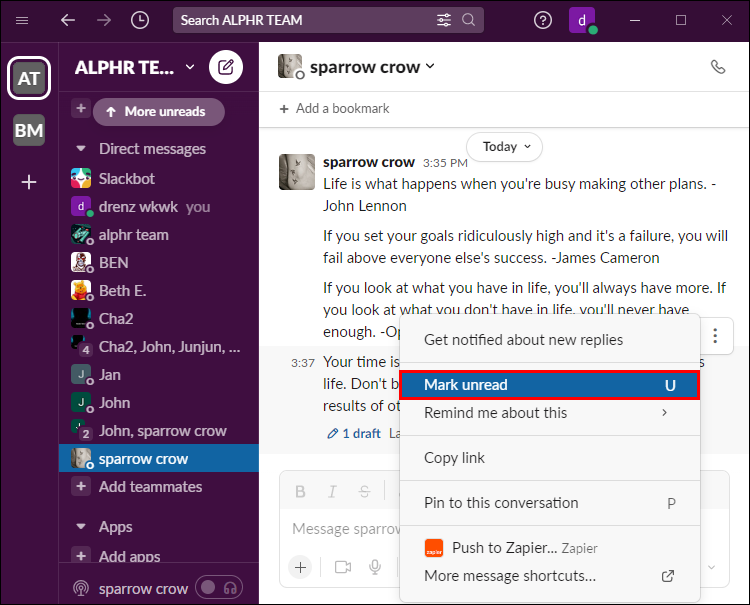This screenshot has height=605, width=750.
Task: Toggle the huddle headphones switch
Action: point(219,588)
